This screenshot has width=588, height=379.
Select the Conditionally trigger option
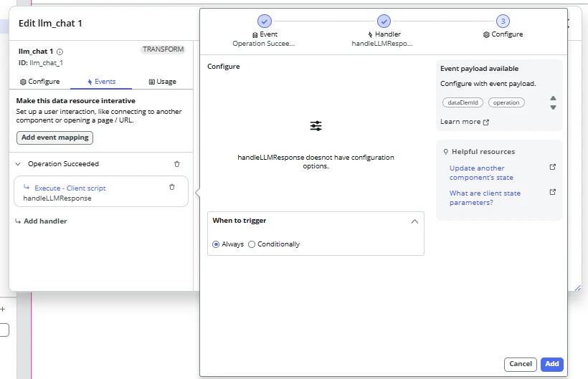coord(252,244)
